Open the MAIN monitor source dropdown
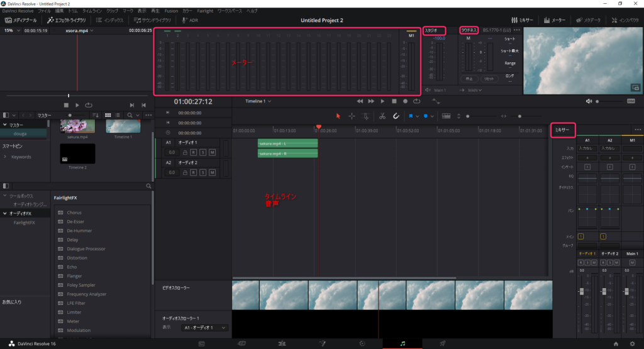 click(x=474, y=90)
